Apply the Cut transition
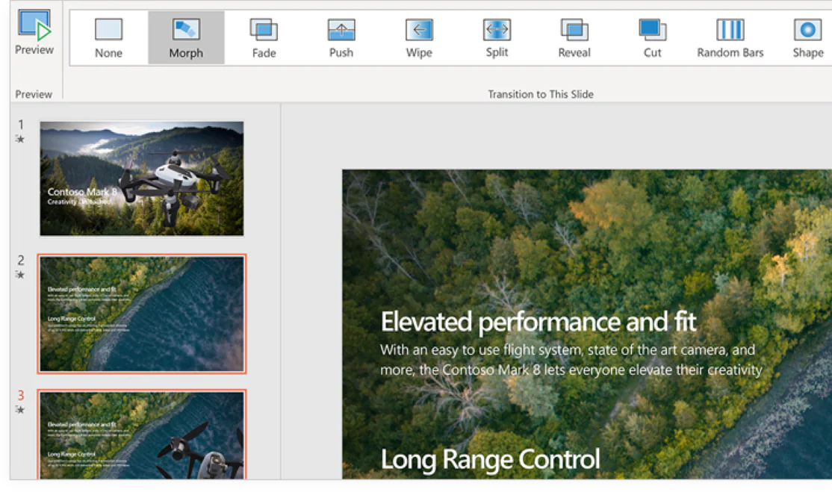Viewport: 832px width, 504px height. pos(652,37)
